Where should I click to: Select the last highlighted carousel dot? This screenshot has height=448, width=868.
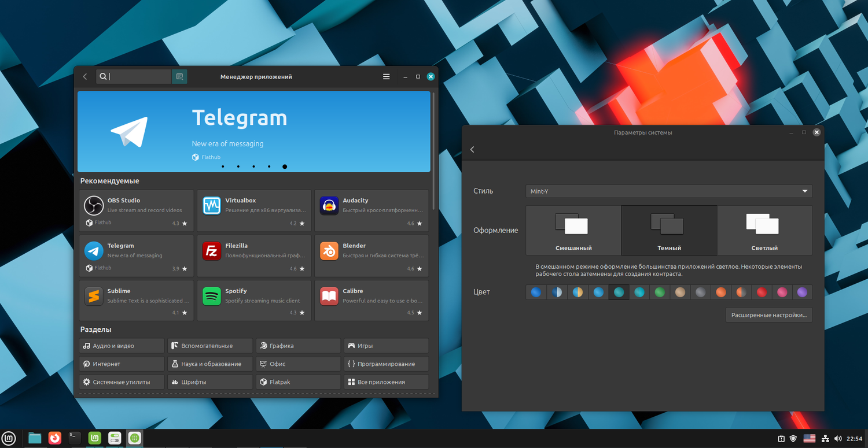[285, 166]
